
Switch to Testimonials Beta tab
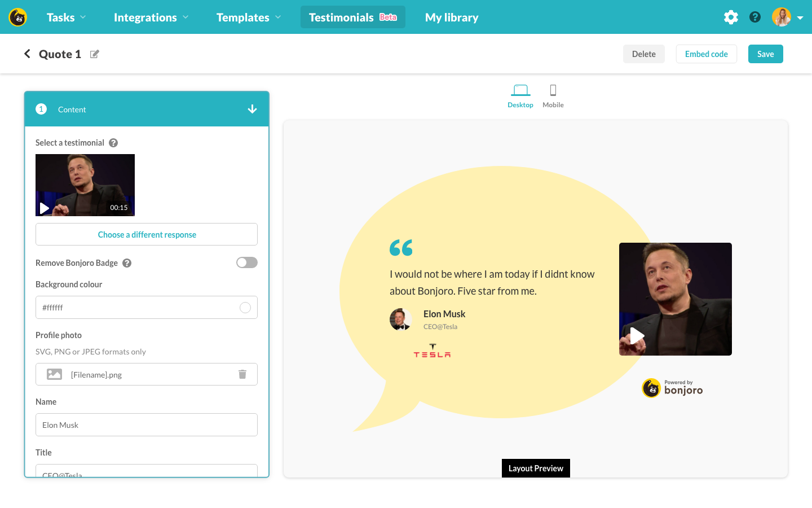(x=353, y=17)
